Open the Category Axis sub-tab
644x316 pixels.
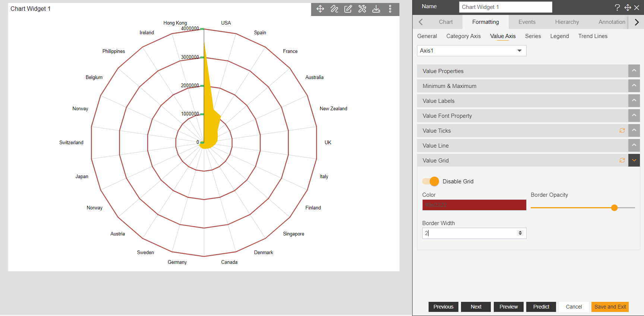(x=463, y=36)
